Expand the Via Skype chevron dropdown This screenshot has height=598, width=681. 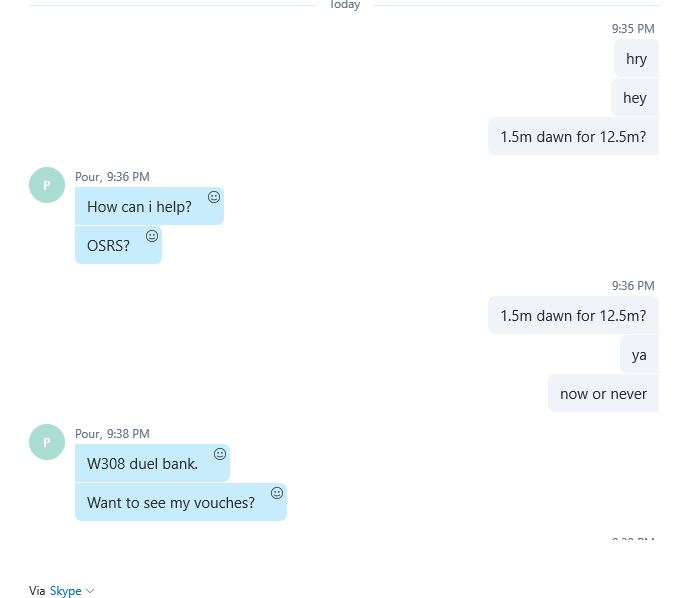tap(90, 591)
